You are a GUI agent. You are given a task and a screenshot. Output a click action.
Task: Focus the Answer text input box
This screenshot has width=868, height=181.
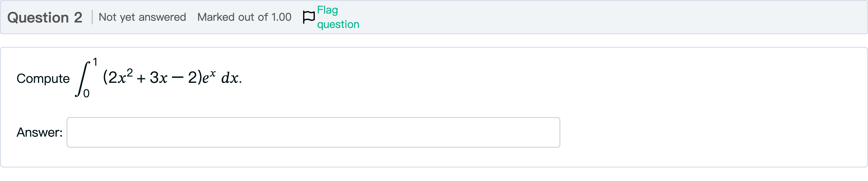tap(313, 132)
